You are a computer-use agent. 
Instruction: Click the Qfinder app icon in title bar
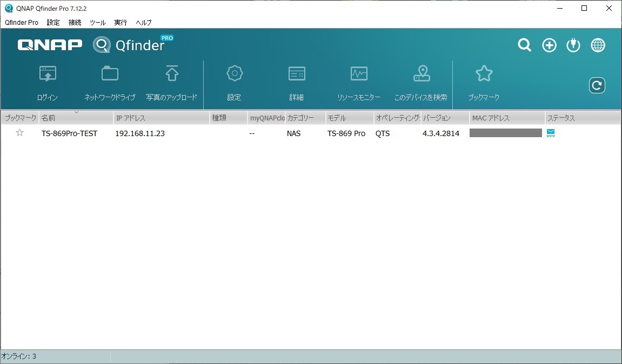click(9, 8)
